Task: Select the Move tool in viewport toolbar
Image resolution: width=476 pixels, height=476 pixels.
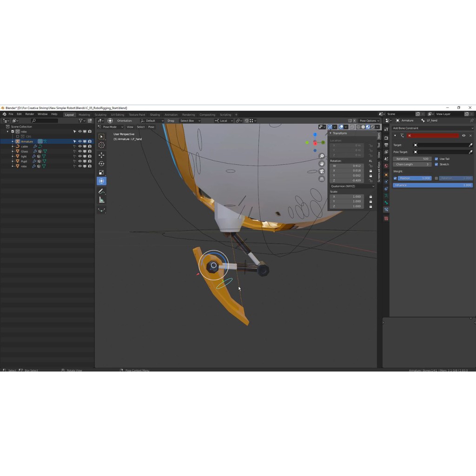Action: tap(101, 155)
